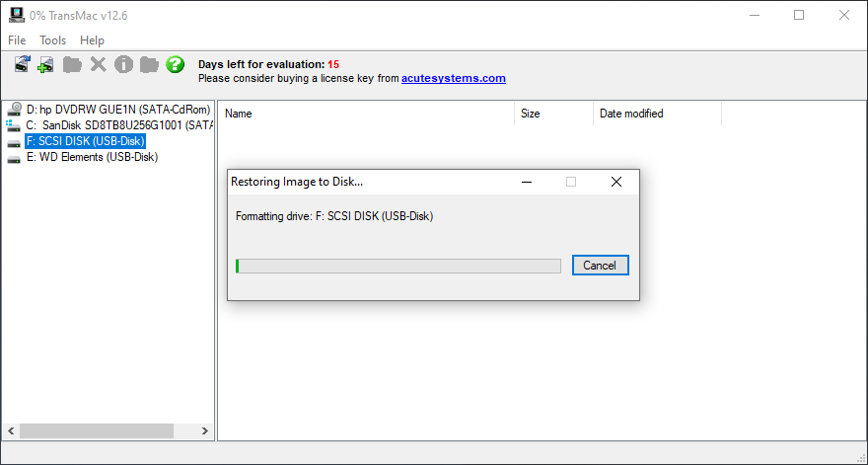Click the new disk image icon with green plus
The image size is (868, 465).
45,64
